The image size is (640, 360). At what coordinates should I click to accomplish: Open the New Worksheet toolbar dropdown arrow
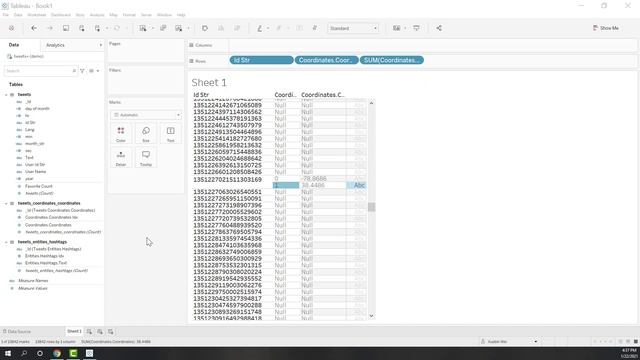point(153,28)
